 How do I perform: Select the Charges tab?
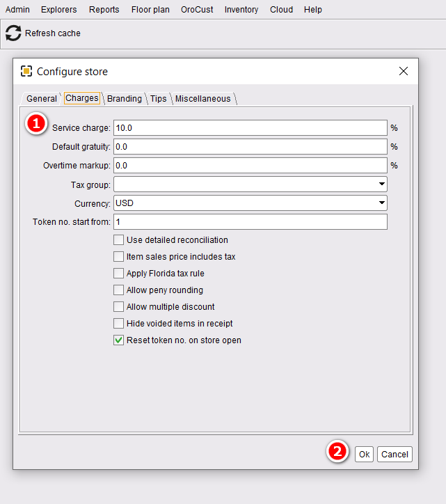coord(82,98)
